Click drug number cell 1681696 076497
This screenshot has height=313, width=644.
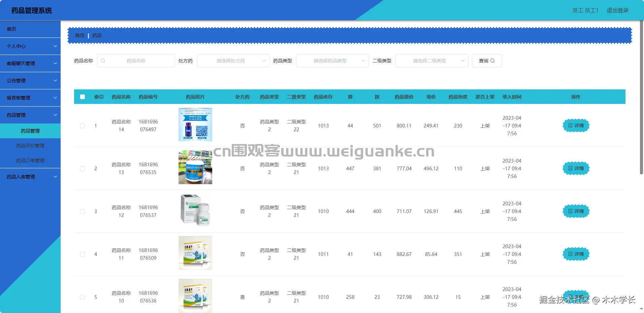point(148,125)
